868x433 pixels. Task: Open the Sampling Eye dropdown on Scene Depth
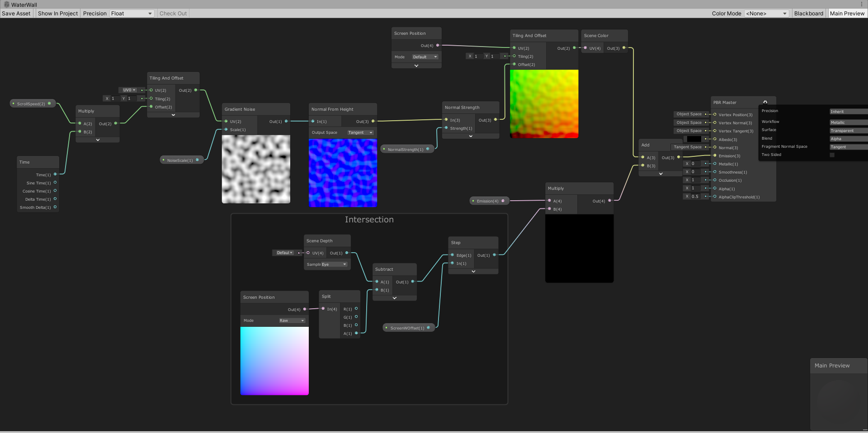[333, 264]
